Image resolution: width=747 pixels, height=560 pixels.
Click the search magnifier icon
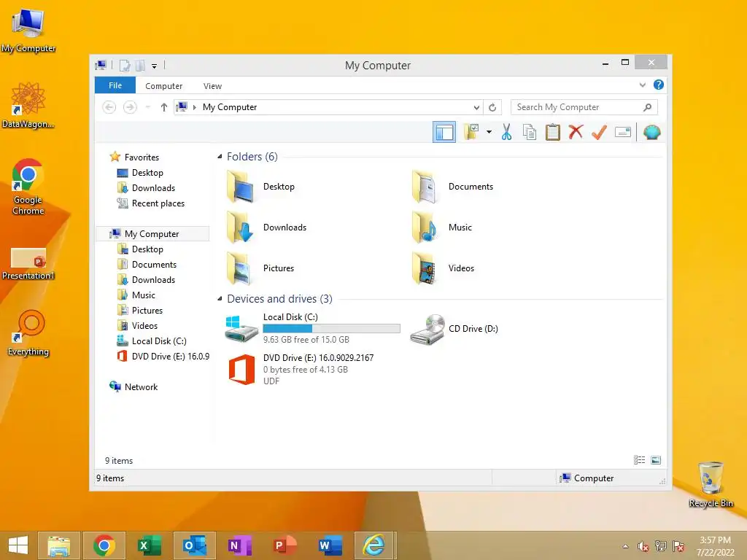click(x=647, y=107)
